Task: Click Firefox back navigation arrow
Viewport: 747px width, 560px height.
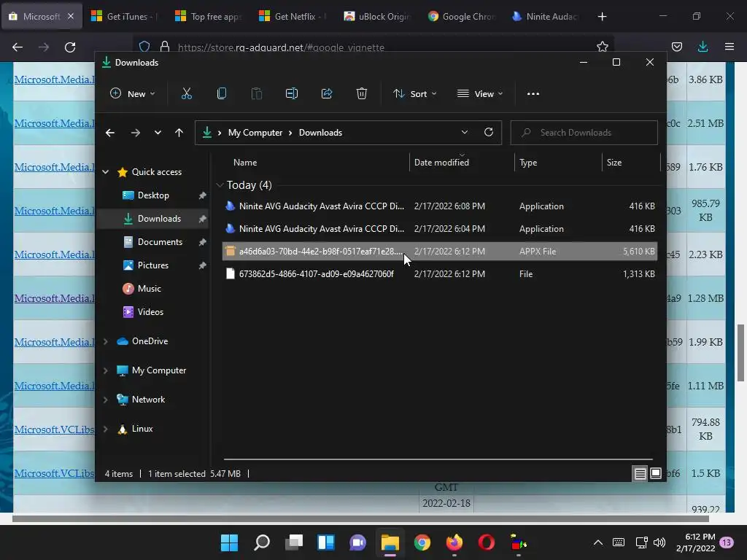Action: pos(18,47)
